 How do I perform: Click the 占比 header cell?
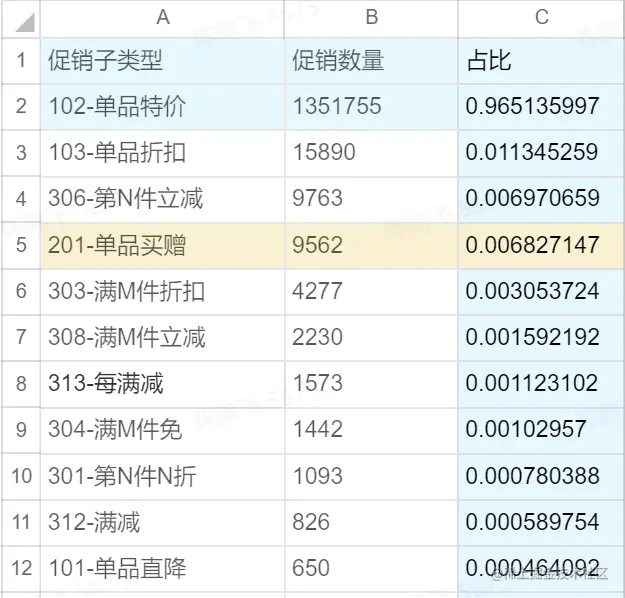(x=542, y=61)
